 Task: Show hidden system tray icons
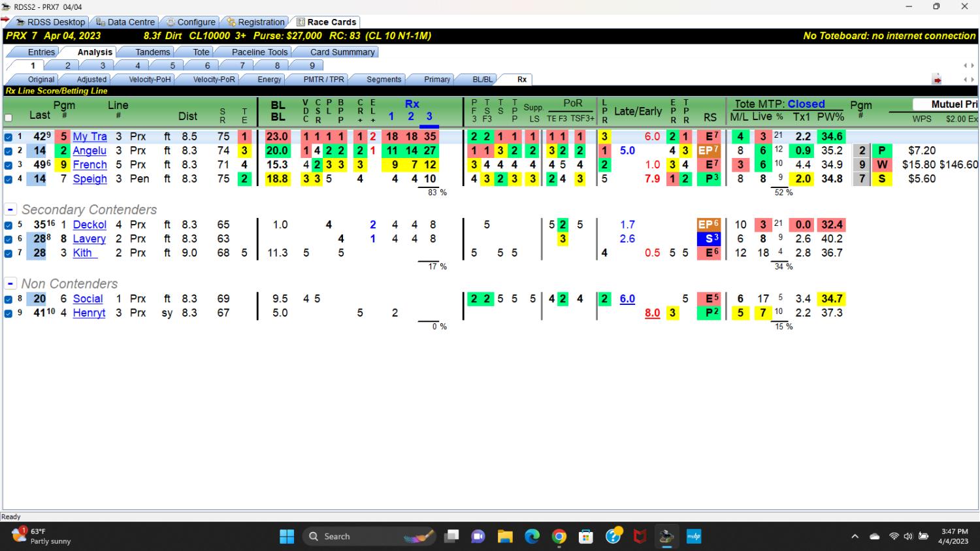855,537
